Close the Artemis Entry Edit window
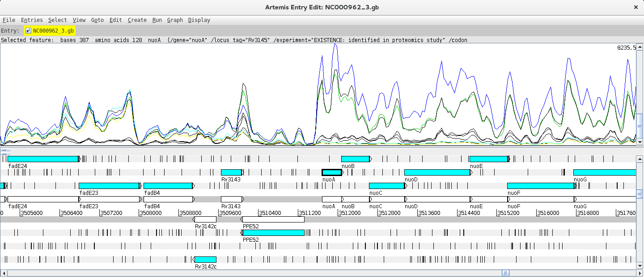This screenshot has width=644, height=277. (636, 7)
